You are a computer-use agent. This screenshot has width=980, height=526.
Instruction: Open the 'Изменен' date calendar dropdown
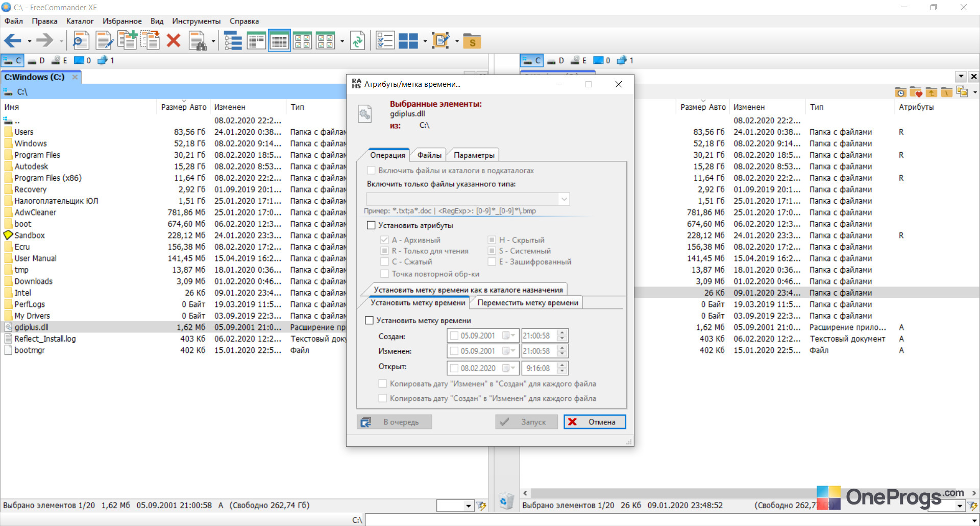tap(509, 351)
